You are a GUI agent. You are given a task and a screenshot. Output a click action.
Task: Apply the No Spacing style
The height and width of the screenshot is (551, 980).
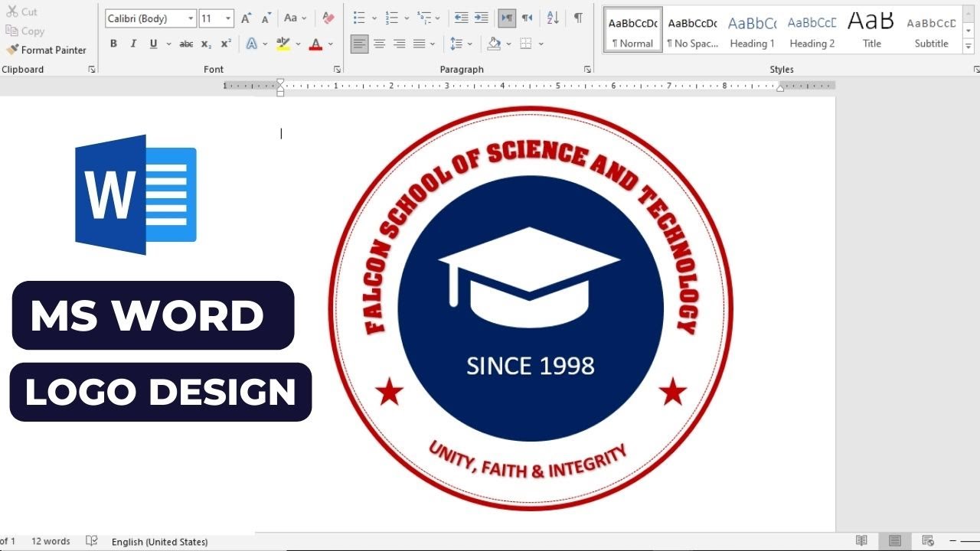(x=692, y=31)
